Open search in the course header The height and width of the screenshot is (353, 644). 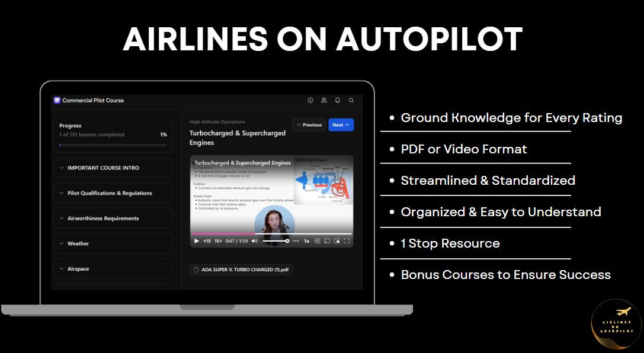[351, 100]
